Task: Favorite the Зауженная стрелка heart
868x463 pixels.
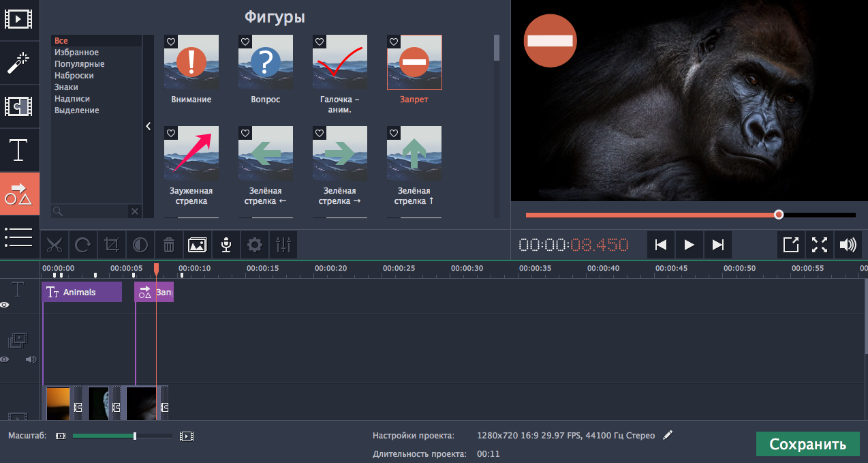Action: [x=170, y=132]
